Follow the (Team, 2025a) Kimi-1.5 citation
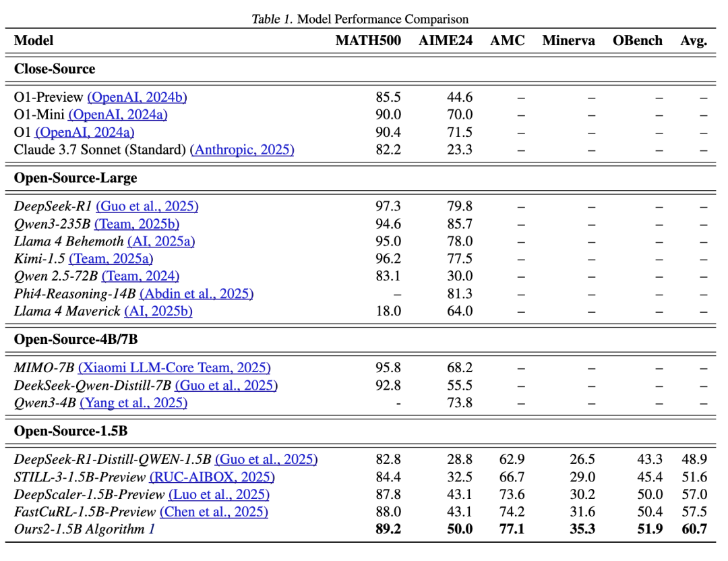 click(x=111, y=259)
